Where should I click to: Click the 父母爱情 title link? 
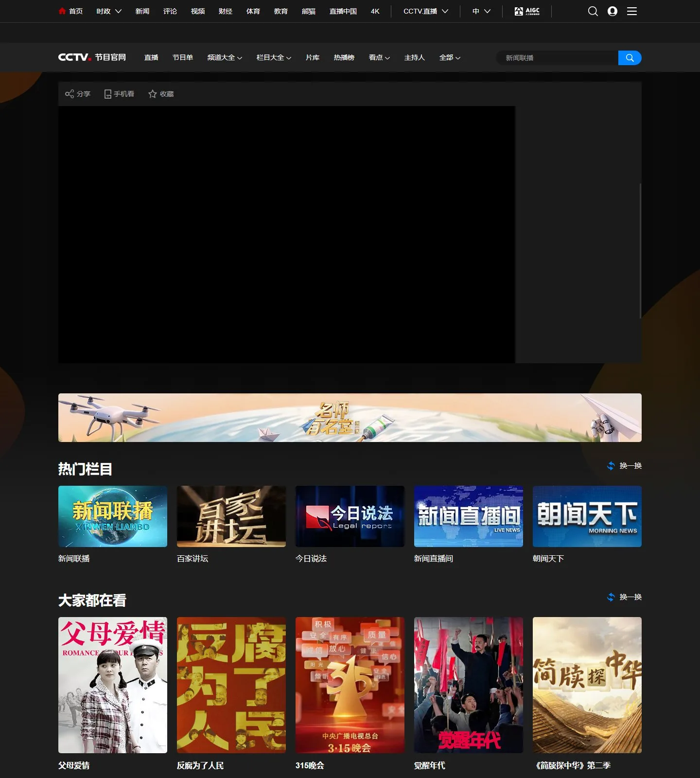click(74, 765)
